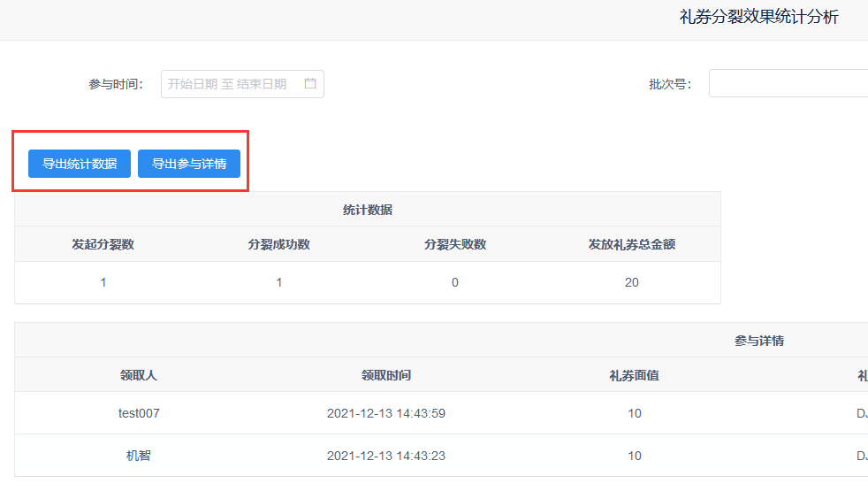Click the total amount value 20

click(x=632, y=283)
